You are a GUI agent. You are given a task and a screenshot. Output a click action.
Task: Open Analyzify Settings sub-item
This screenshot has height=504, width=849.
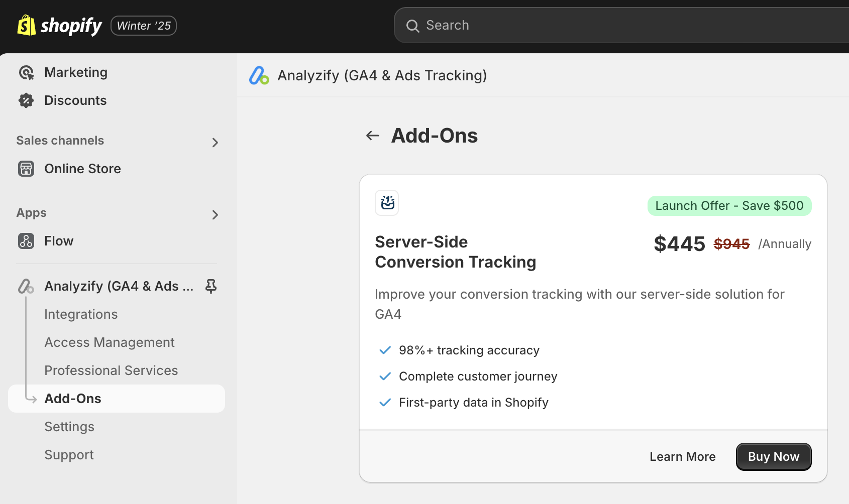pos(69,427)
